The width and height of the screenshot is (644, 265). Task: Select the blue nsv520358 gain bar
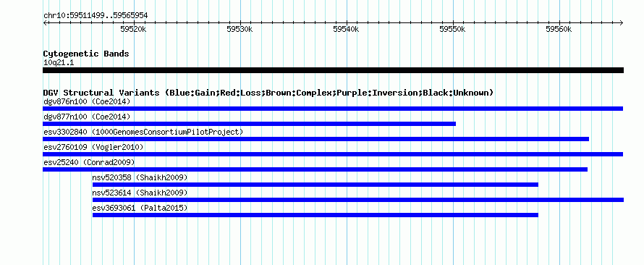coord(315,185)
